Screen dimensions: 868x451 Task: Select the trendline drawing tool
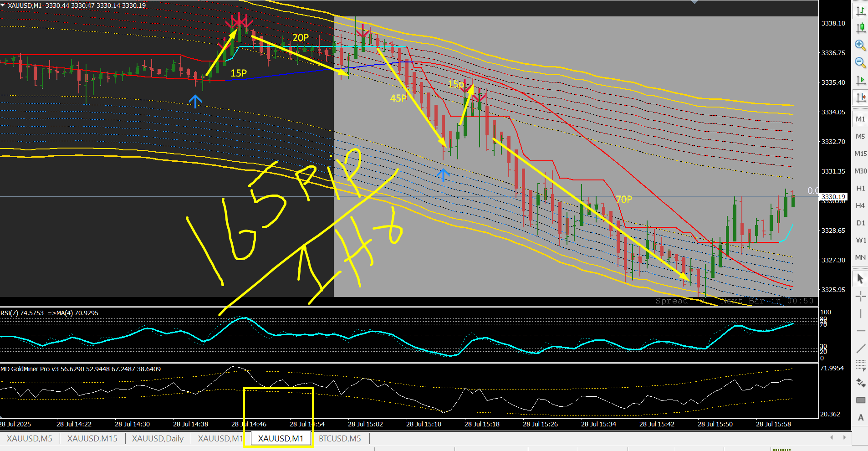pyautogui.click(x=860, y=348)
